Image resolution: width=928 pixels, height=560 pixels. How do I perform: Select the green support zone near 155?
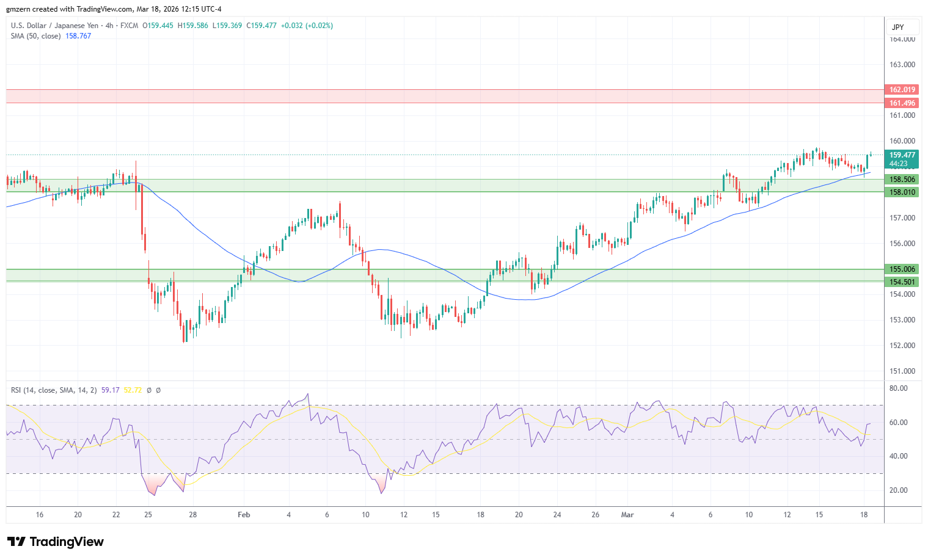point(445,275)
